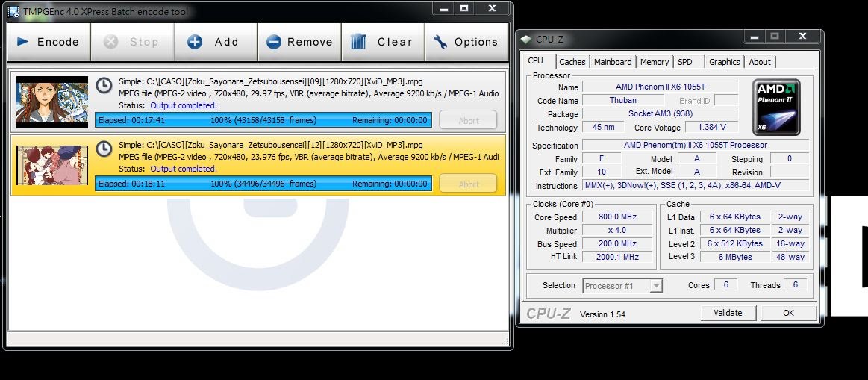Click clock icon of episode 09 job
868x380 pixels.
pyautogui.click(x=104, y=85)
